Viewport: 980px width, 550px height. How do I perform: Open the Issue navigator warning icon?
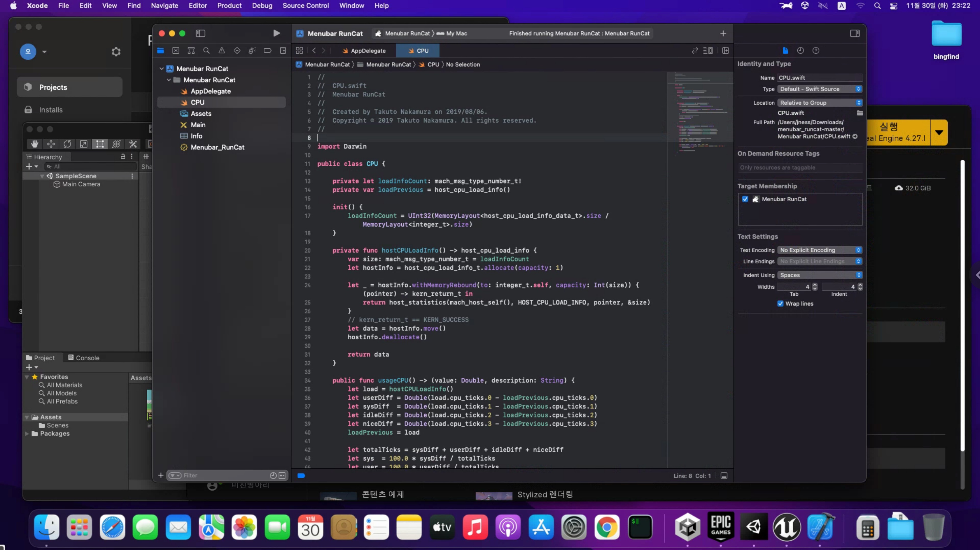[x=221, y=51]
